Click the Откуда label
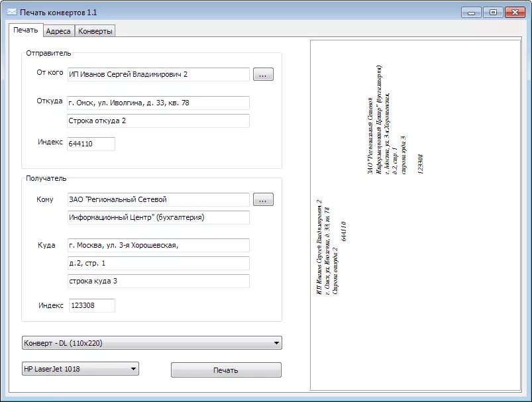Image resolution: width=532 pixels, height=402 pixels. [x=50, y=101]
